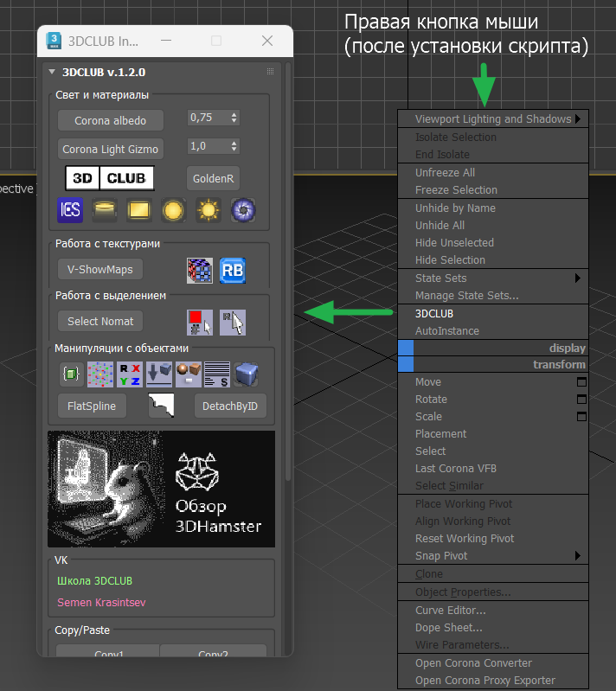Viewport: 616px width, 691px height.
Task: Open the Semen Krasintsev link
Action: 101,603
